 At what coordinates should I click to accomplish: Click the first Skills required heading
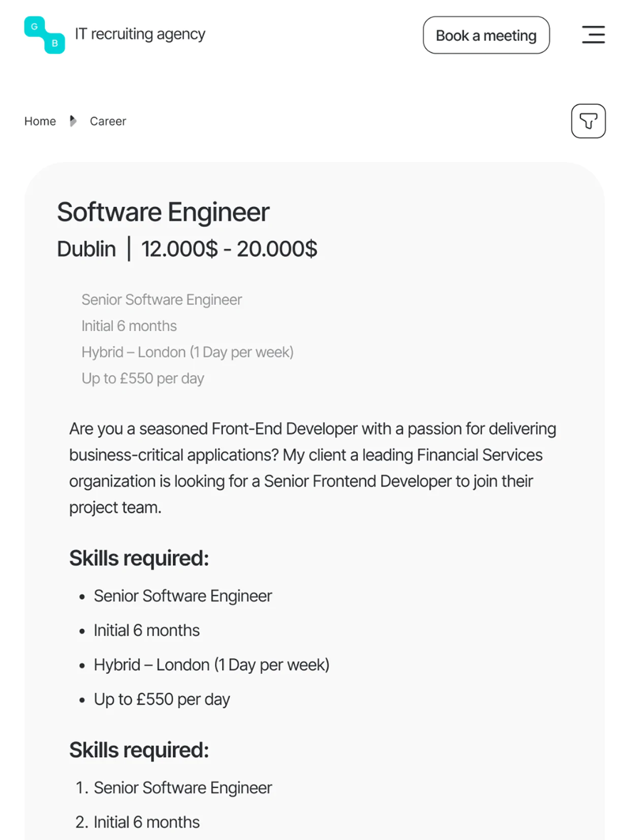(139, 558)
